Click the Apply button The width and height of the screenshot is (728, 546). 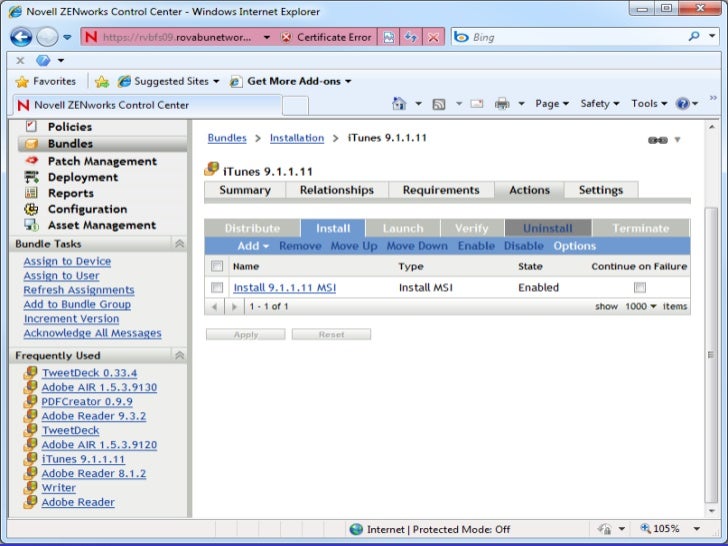tap(246, 334)
